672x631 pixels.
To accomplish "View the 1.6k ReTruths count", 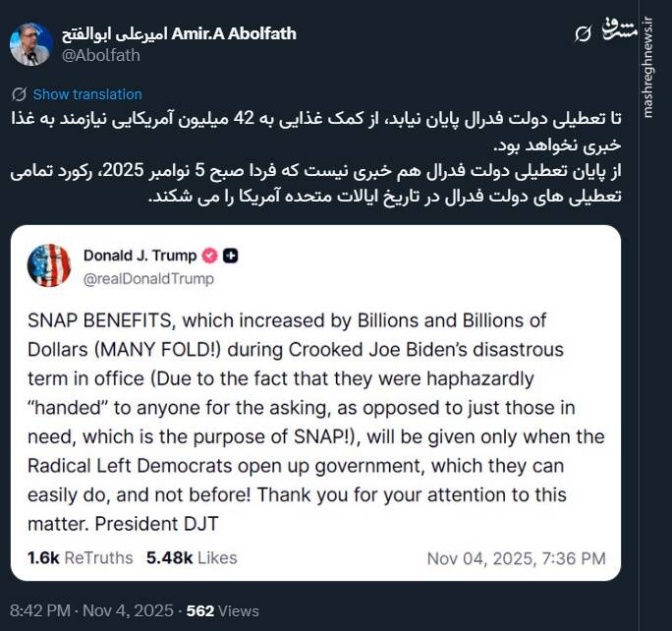I will (x=80, y=557).
